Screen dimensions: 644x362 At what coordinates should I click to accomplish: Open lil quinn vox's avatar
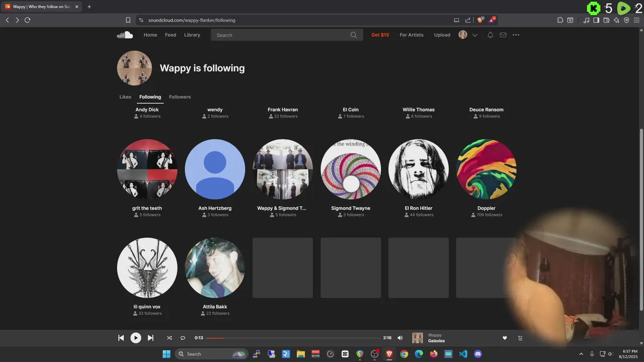coord(147,268)
